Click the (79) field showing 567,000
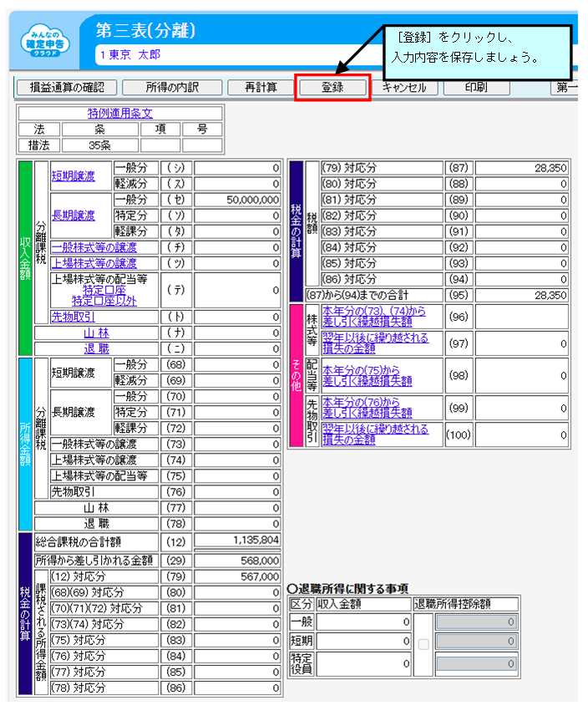The image size is (588, 711). click(237, 576)
